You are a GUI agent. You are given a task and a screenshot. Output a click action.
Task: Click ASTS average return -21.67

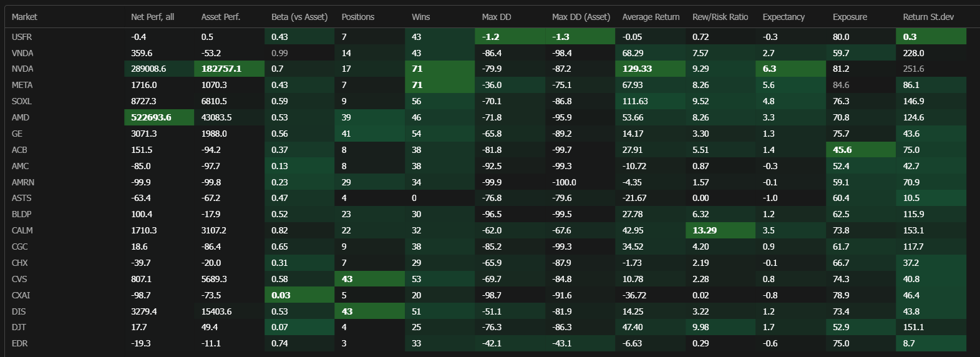click(x=634, y=198)
